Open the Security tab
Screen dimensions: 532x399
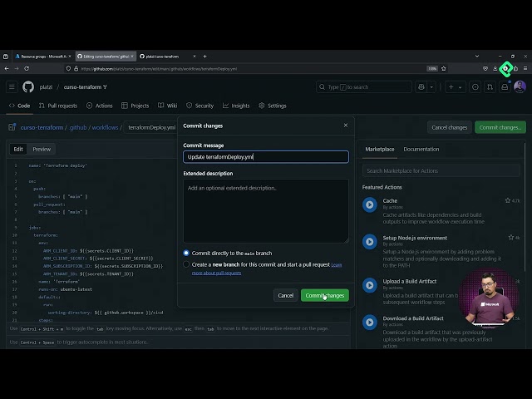199,106
